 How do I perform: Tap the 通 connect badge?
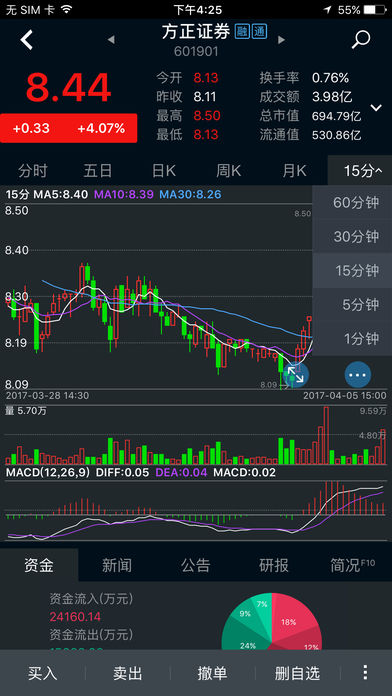(259, 32)
